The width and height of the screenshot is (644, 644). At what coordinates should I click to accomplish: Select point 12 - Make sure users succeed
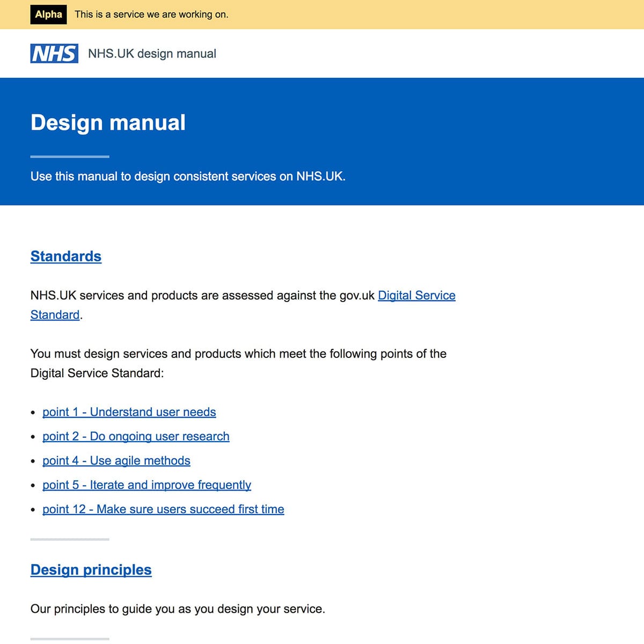(x=163, y=509)
